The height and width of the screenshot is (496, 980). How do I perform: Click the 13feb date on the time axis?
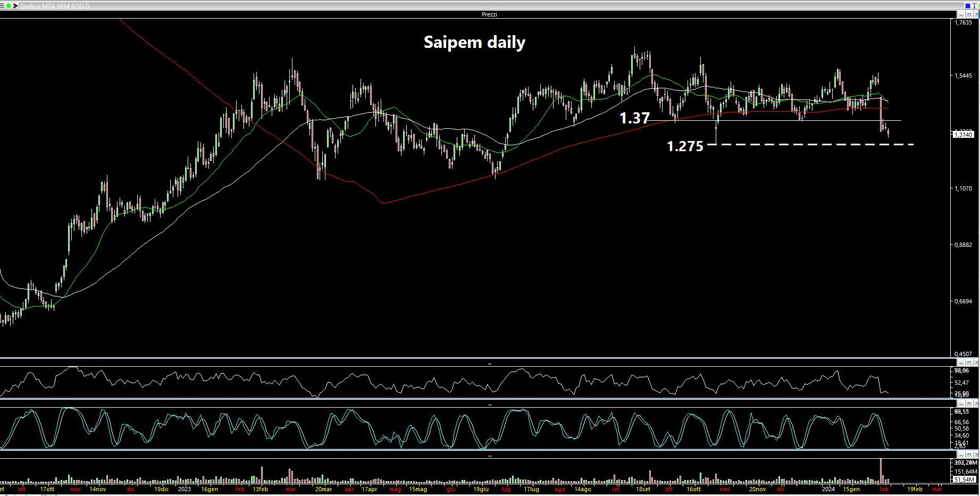[260, 489]
